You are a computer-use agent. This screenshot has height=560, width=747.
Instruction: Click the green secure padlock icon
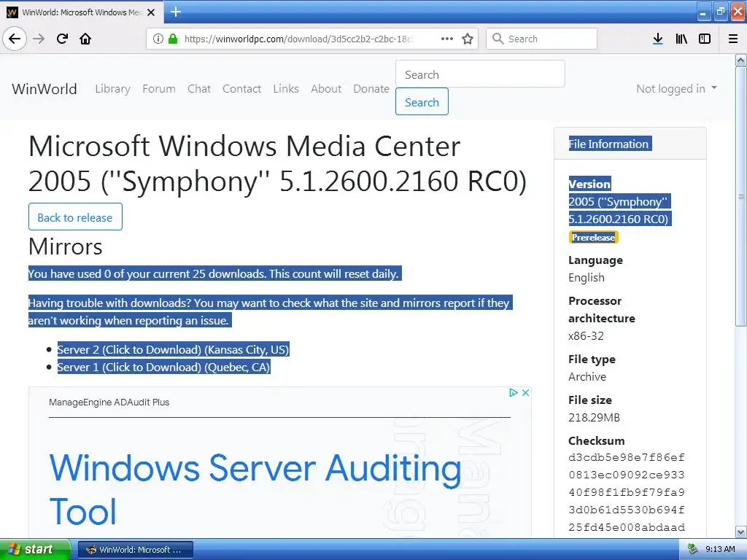point(173,39)
